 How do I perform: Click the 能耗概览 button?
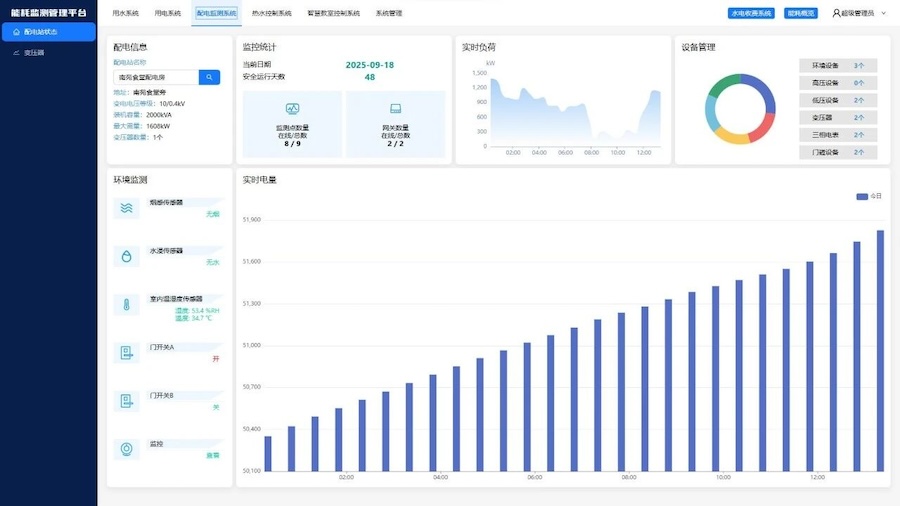coord(801,13)
